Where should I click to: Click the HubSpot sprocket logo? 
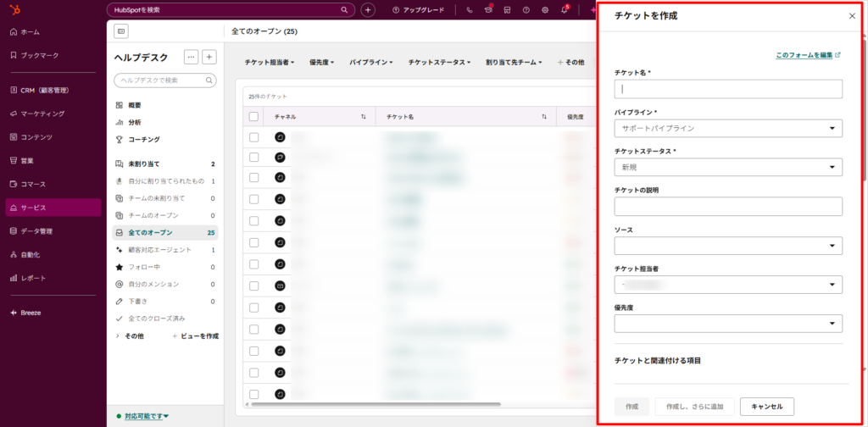[x=16, y=10]
